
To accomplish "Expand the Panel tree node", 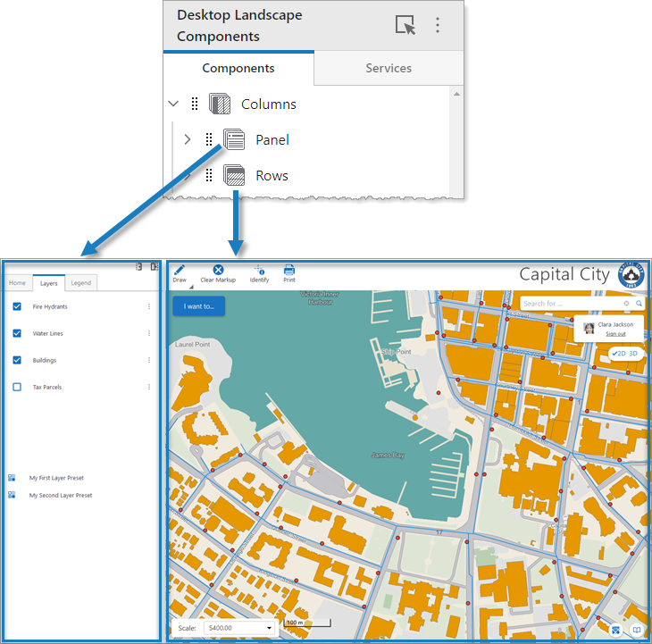I will click(x=188, y=139).
